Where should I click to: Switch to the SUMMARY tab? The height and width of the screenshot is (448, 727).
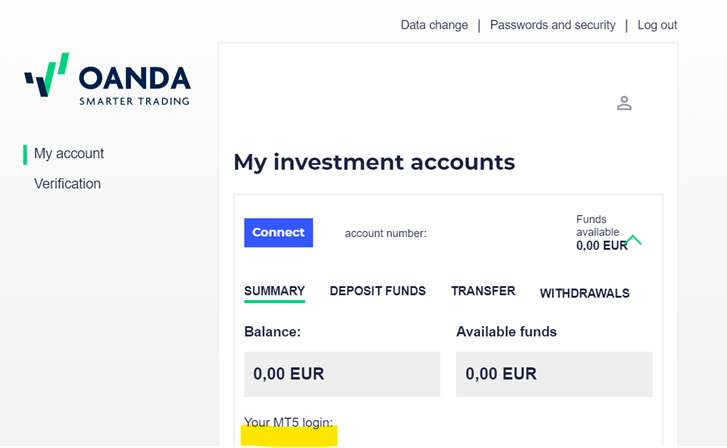(274, 291)
